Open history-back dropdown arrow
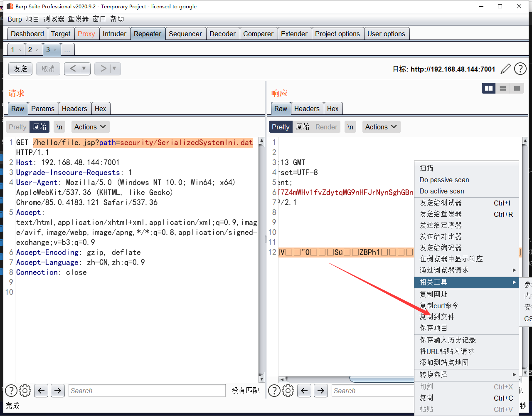This screenshot has height=416, width=532. click(84, 69)
